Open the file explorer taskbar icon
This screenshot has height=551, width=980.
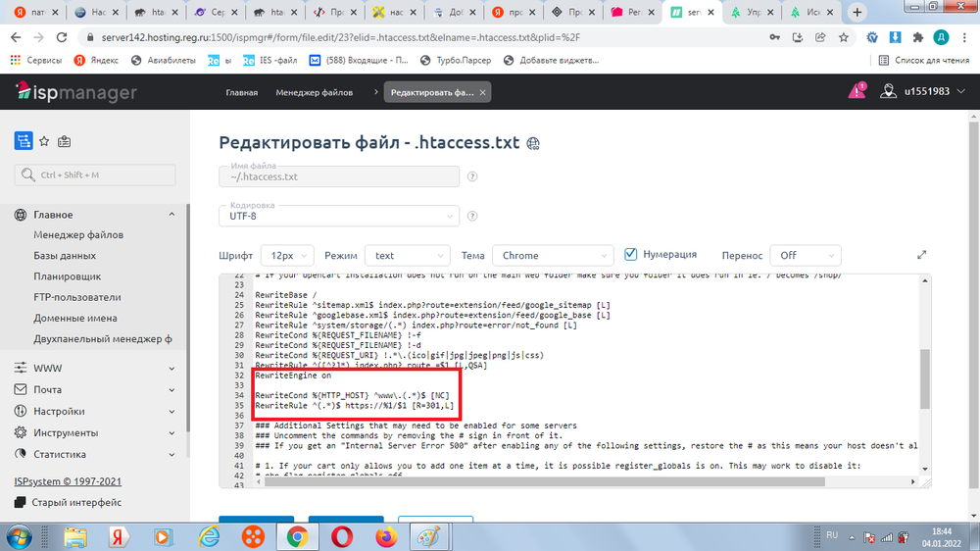point(75,536)
